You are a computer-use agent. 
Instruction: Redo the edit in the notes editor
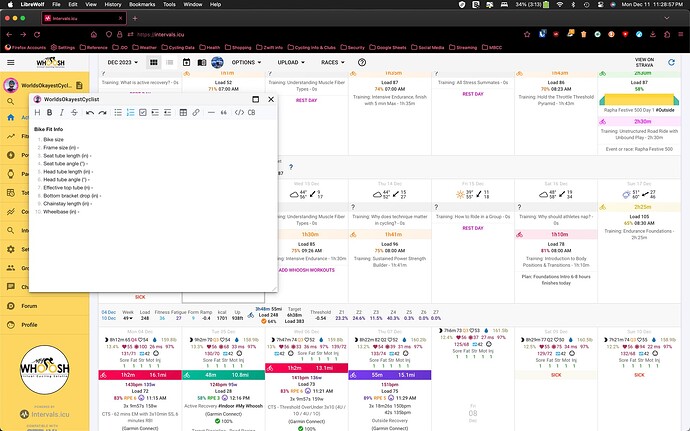103,113
